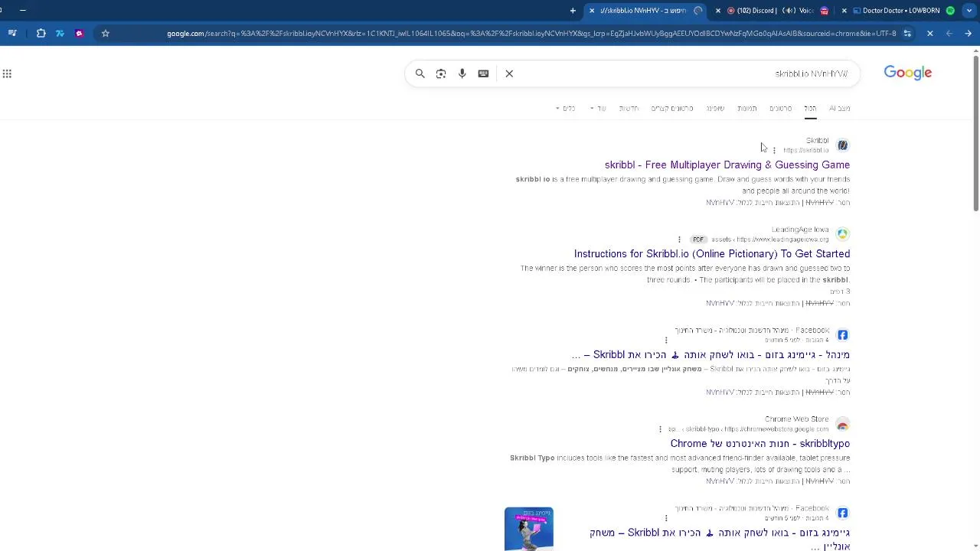The width and height of the screenshot is (980, 551).
Task: Expand the עוד more dropdown
Action: click(598, 109)
